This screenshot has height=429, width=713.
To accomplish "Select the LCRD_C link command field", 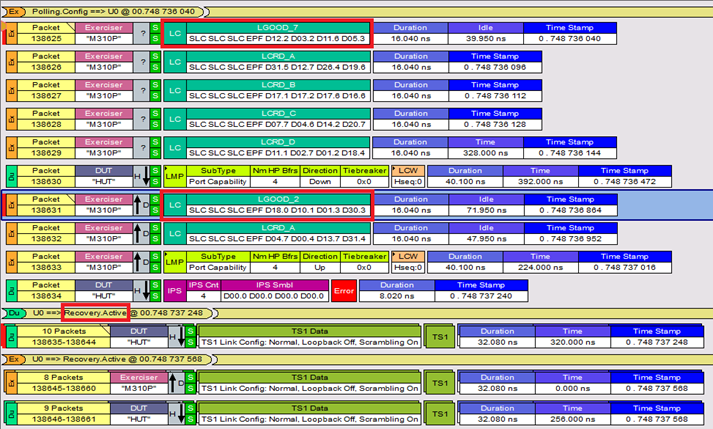I will tap(278, 119).
